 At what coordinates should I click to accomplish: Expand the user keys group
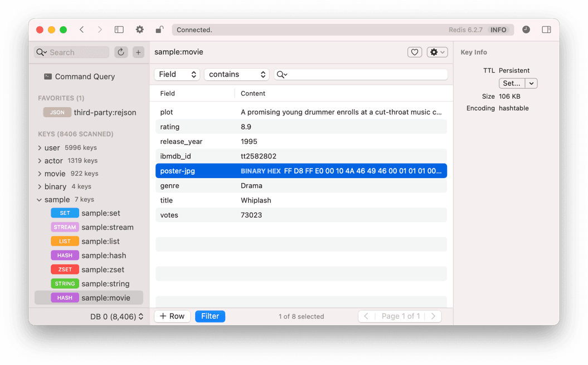40,148
